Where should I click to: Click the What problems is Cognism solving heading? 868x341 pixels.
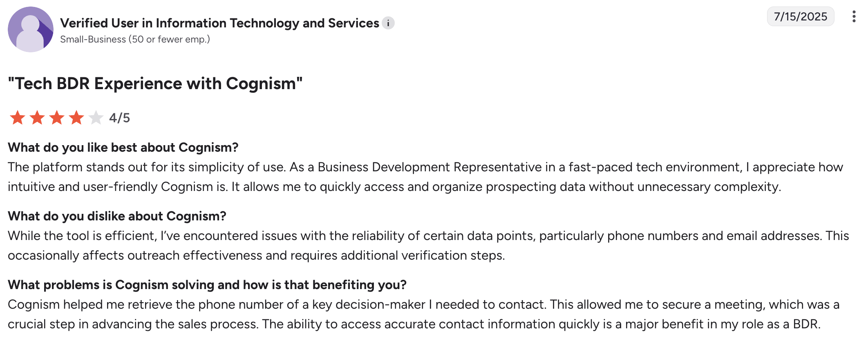click(207, 285)
